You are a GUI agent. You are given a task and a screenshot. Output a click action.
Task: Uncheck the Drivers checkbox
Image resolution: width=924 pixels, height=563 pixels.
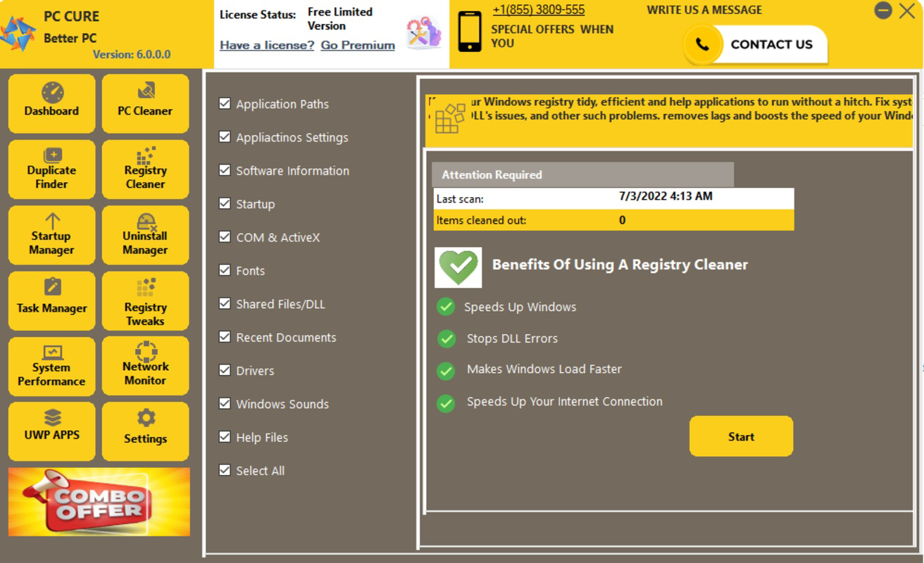[225, 369]
